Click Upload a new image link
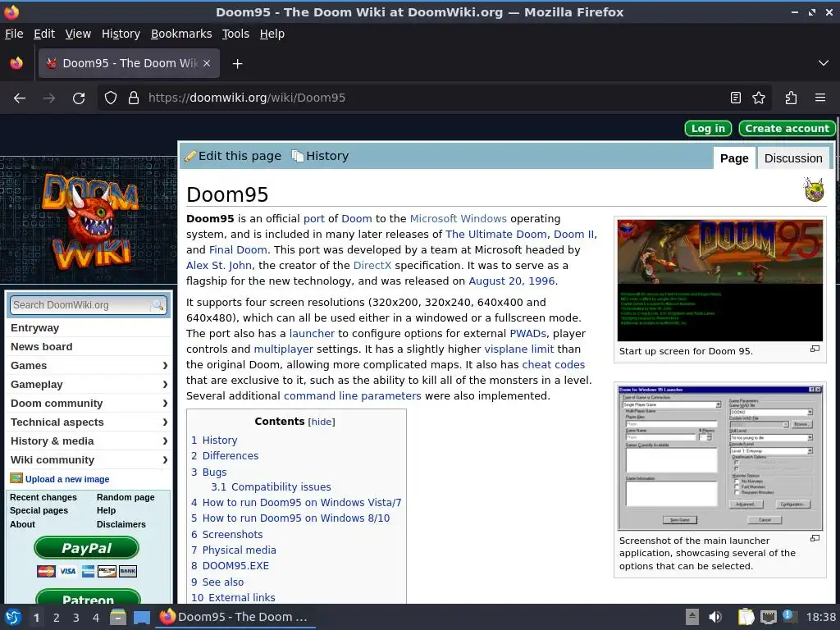Viewport: 840px width, 630px height. [x=67, y=479]
